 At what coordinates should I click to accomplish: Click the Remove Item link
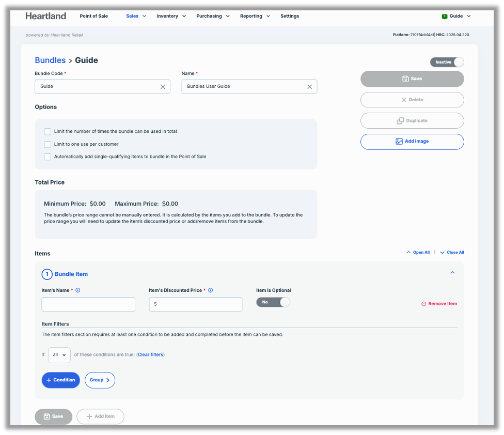coord(439,304)
